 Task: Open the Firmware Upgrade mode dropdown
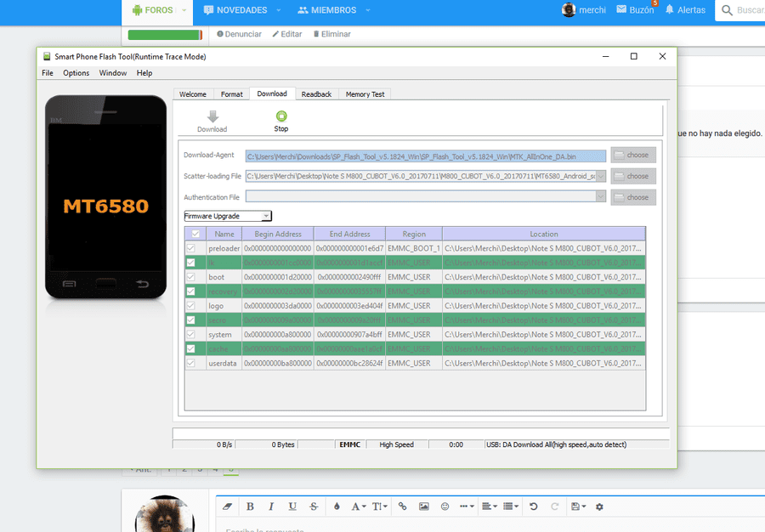(227, 216)
